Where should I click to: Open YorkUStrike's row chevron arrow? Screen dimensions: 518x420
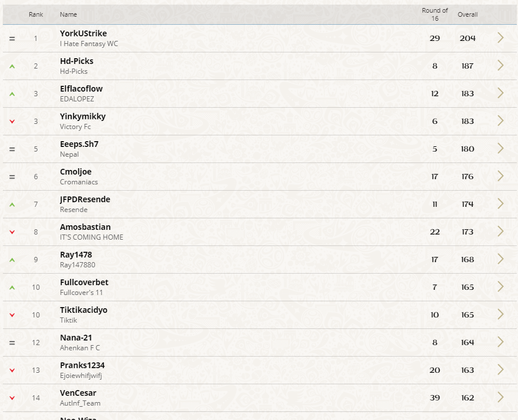point(501,38)
